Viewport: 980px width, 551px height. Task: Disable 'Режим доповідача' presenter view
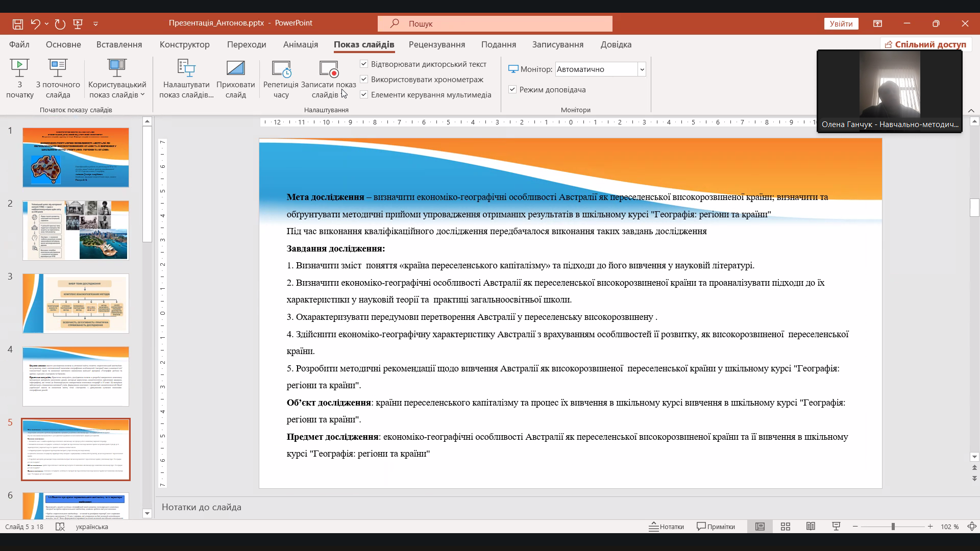click(512, 90)
